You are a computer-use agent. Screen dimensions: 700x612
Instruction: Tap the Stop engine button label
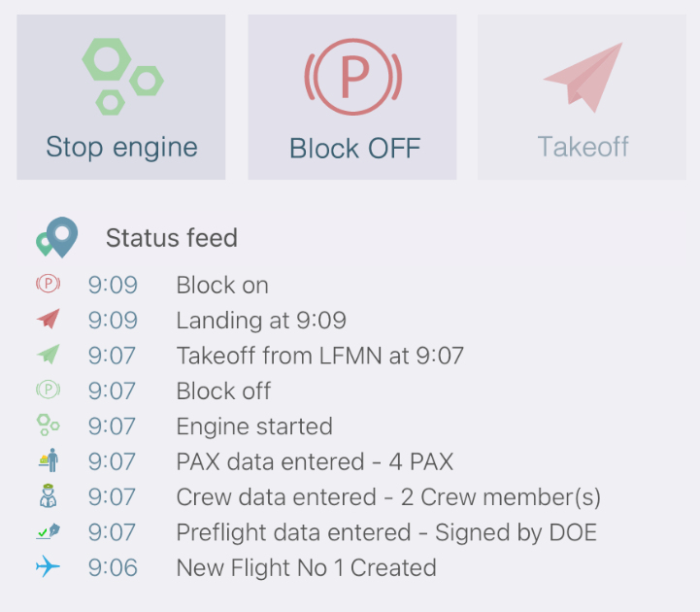pyautogui.click(x=122, y=148)
